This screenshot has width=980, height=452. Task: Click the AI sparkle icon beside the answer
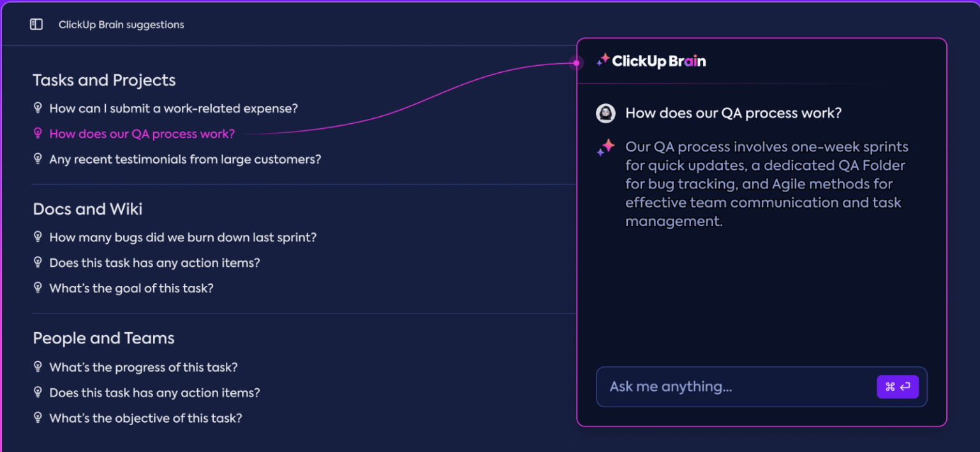[605, 147]
